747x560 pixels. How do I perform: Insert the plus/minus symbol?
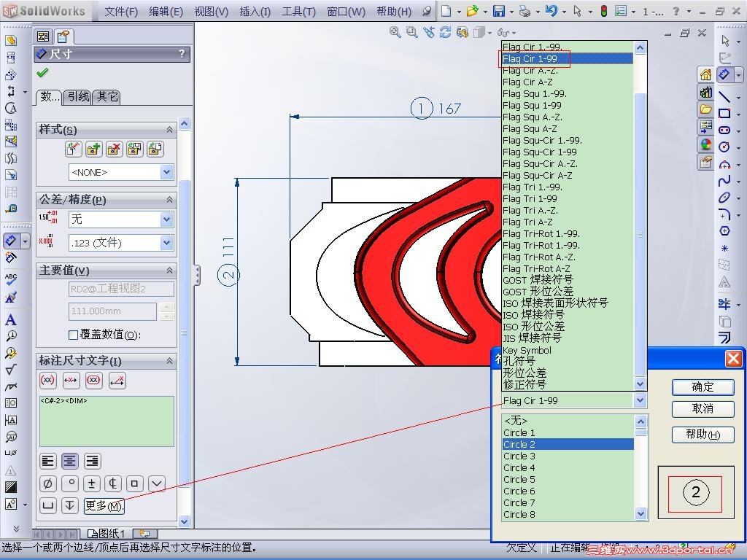91,484
